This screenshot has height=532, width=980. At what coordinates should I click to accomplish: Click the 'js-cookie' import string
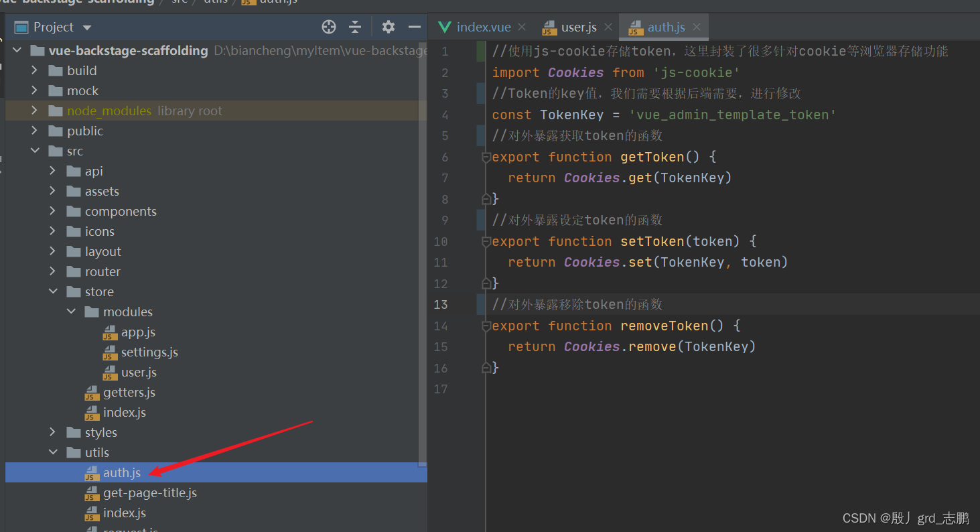pyautogui.click(x=696, y=72)
